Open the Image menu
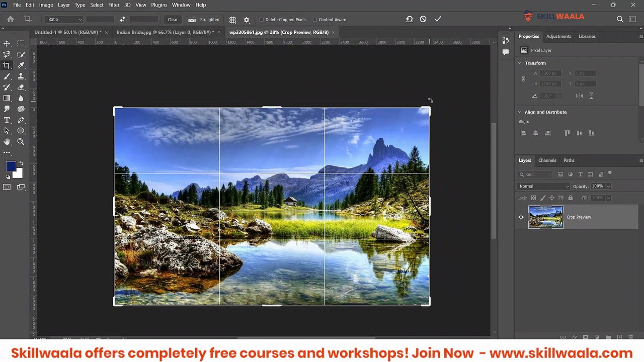The height and width of the screenshot is (362, 644). coord(46,5)
